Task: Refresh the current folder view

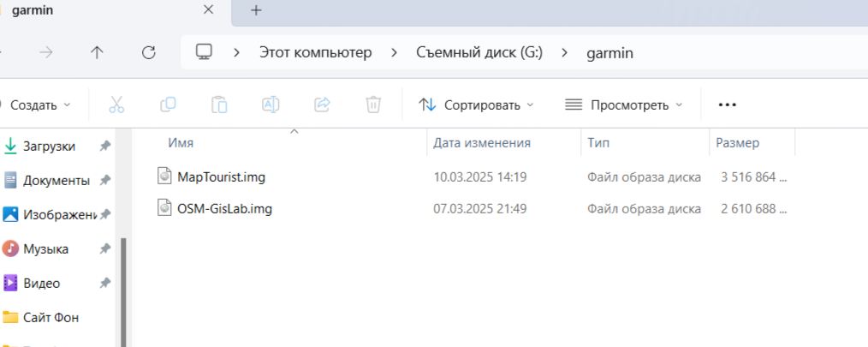Action: [x=148, y=52]
